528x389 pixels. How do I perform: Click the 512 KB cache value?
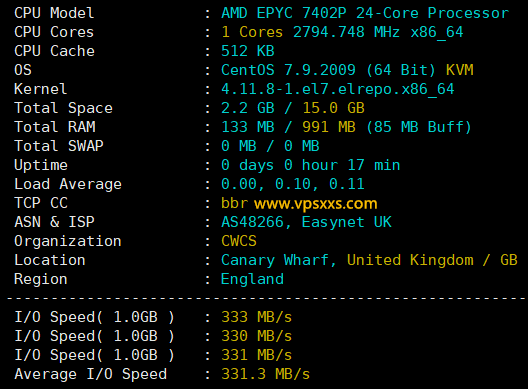[248, 51]
